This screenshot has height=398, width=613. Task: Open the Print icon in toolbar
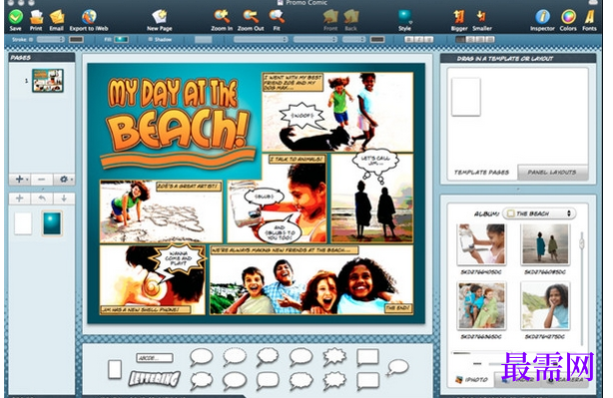point(36,17)
